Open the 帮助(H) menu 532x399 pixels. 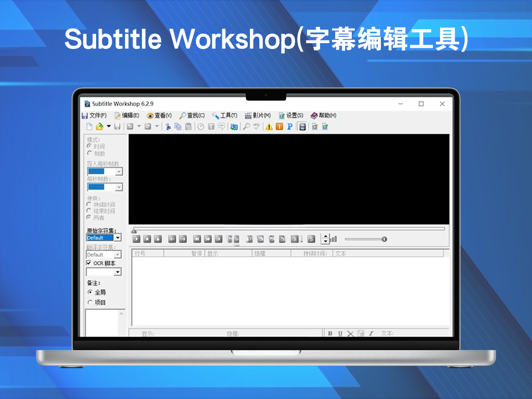(323, 115)
